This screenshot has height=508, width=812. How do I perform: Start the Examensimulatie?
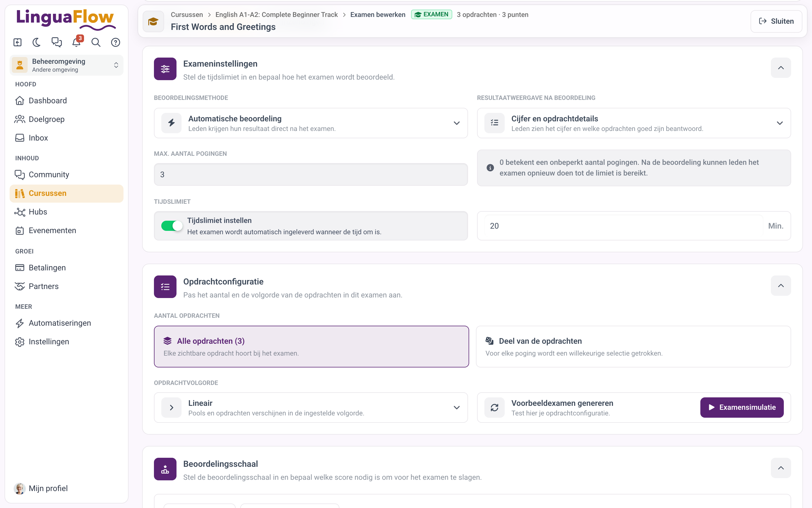pos(742,408)
